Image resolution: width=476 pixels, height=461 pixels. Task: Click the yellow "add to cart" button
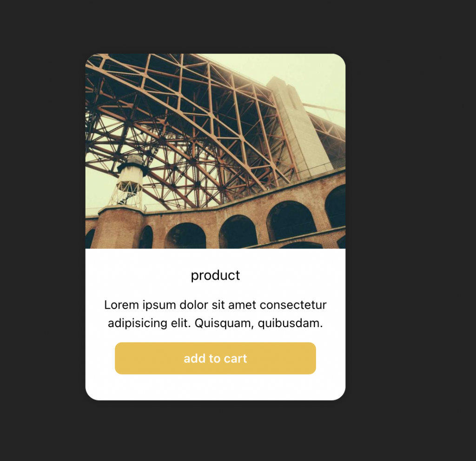coord(215,358)
